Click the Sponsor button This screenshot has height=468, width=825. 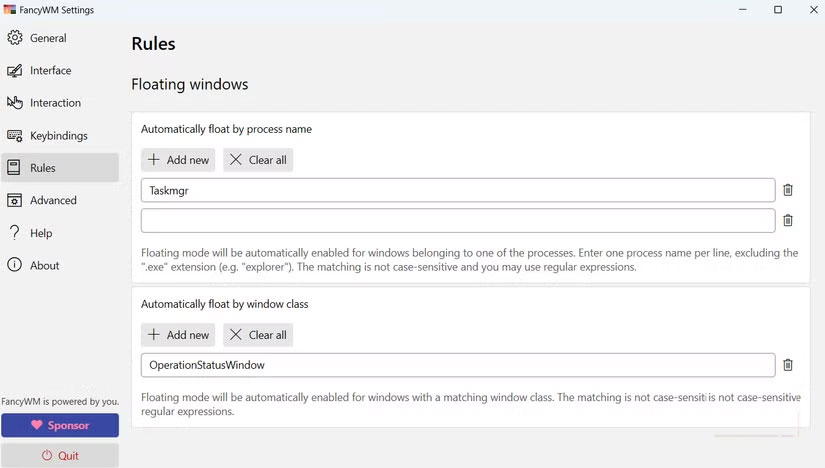(x=60, y=425)
